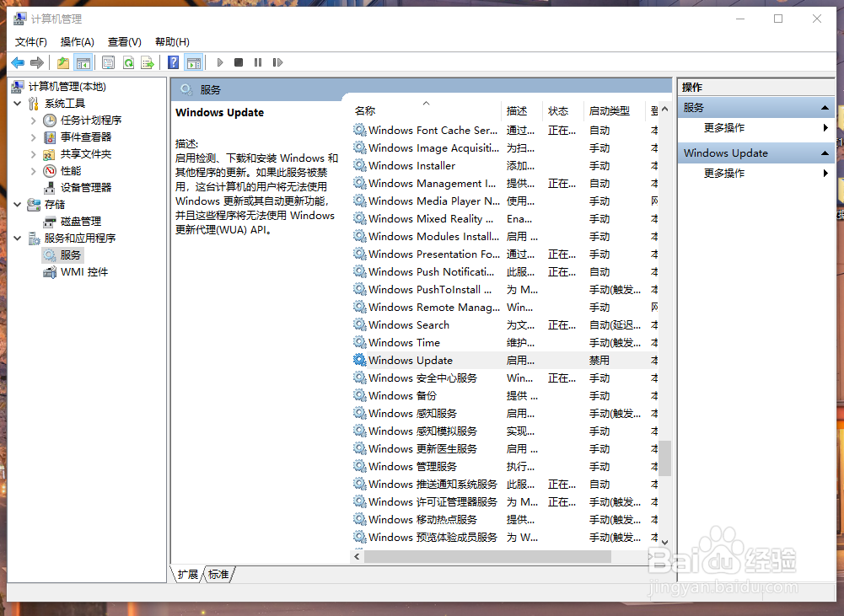
Task: Pause the service with pause icon
Action: click(x=258, y=62)
